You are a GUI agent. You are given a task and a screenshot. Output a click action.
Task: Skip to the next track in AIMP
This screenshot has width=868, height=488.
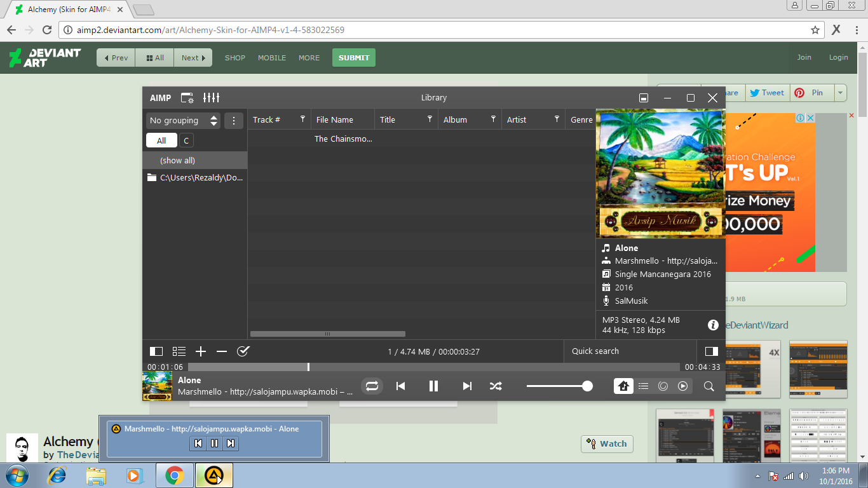(467, 386)
